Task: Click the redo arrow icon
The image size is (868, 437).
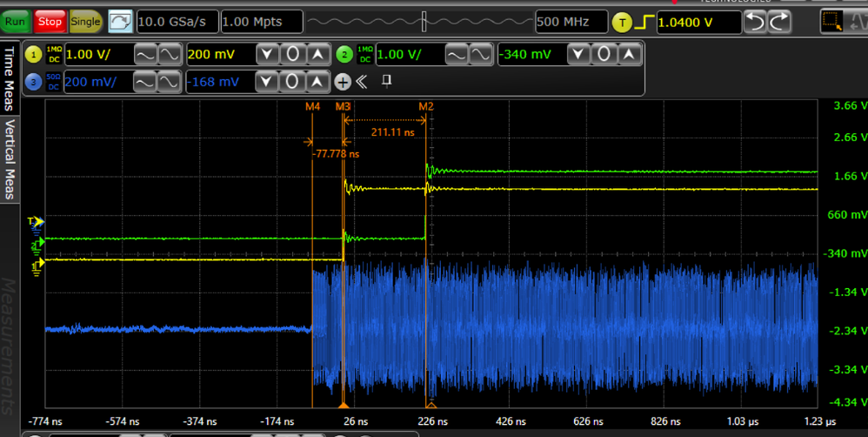Action: [780, 22]
